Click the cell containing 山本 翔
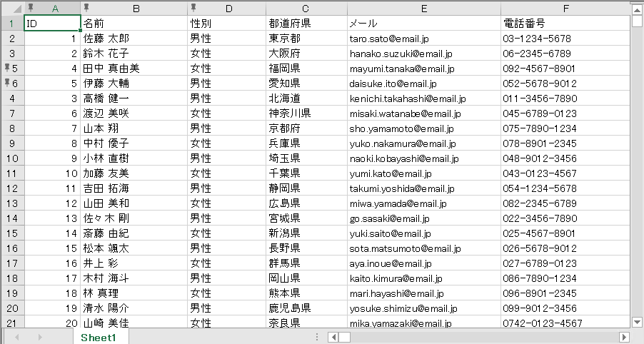Screen dimensions: 644x344 click(134, 128)
